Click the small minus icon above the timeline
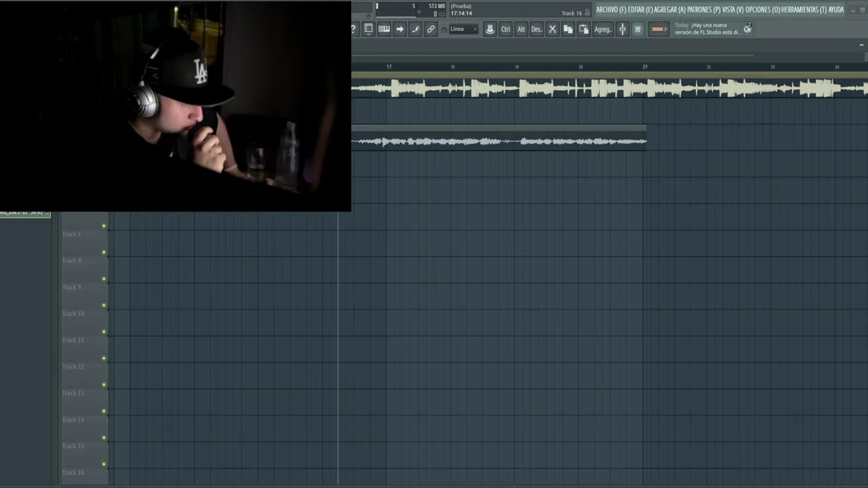Image resolution: width=868 pixels, height=488 pixels. pos(861,45)
